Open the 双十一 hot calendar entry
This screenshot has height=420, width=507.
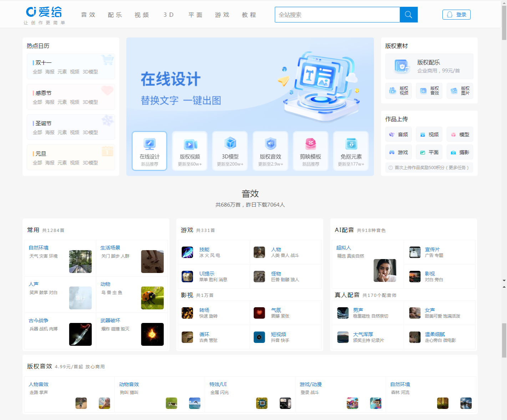(42, 62)
